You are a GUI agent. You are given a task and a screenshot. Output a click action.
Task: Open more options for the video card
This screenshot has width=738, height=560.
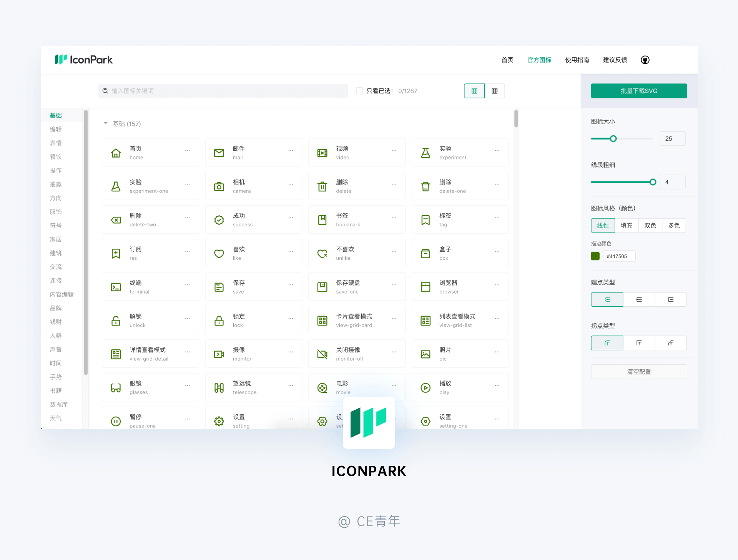(x=394, y=151)
